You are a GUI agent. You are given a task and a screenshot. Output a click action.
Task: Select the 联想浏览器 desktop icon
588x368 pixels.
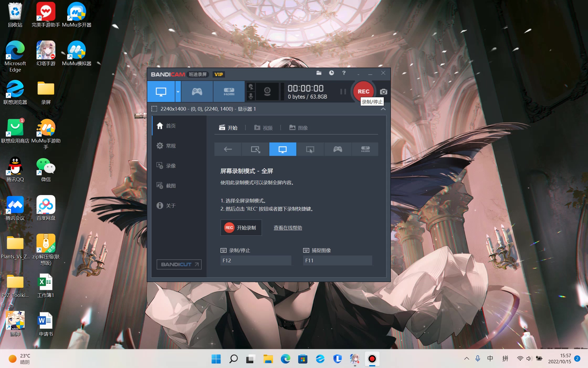click(x=15, y=92)
